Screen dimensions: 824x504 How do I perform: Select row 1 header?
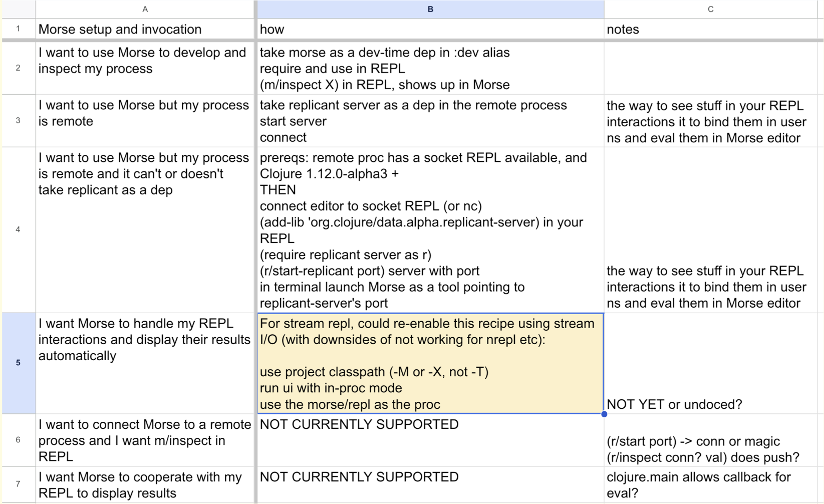(x=18, y=29)
